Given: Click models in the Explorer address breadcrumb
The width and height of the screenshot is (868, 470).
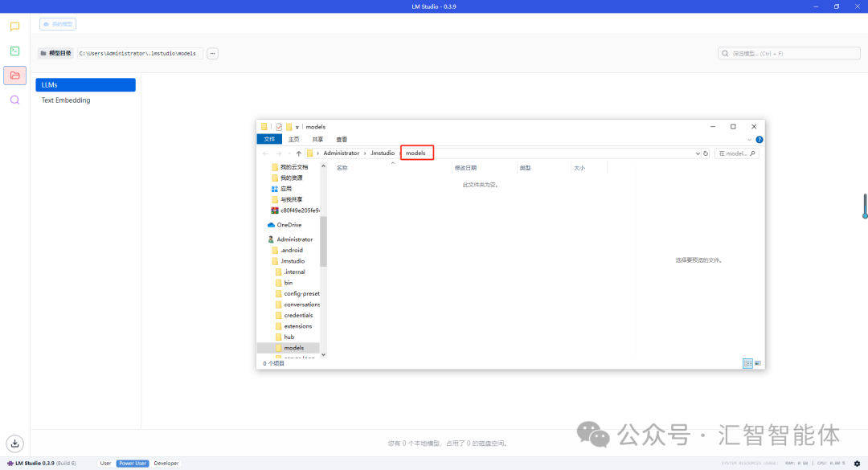Looking at the screenshot, I should (416, 153).
